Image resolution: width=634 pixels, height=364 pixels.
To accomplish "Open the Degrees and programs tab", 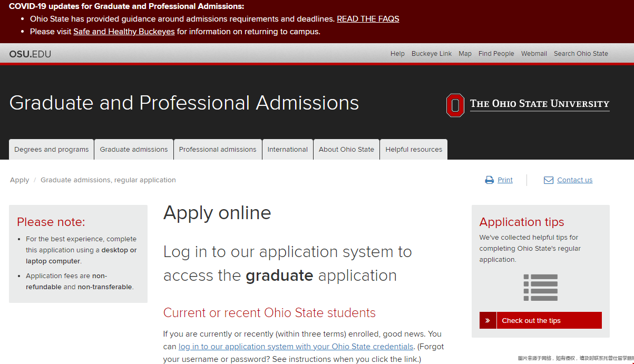I will click(52, 149).
